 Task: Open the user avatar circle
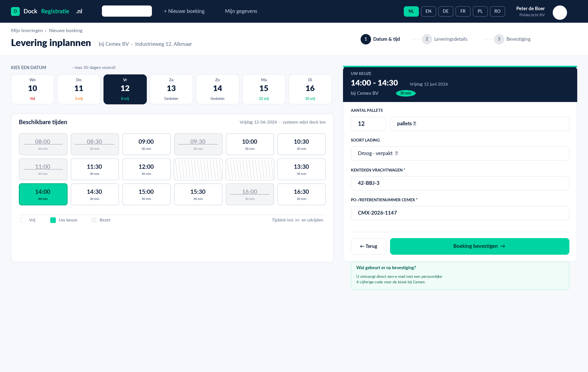[560, 13]
